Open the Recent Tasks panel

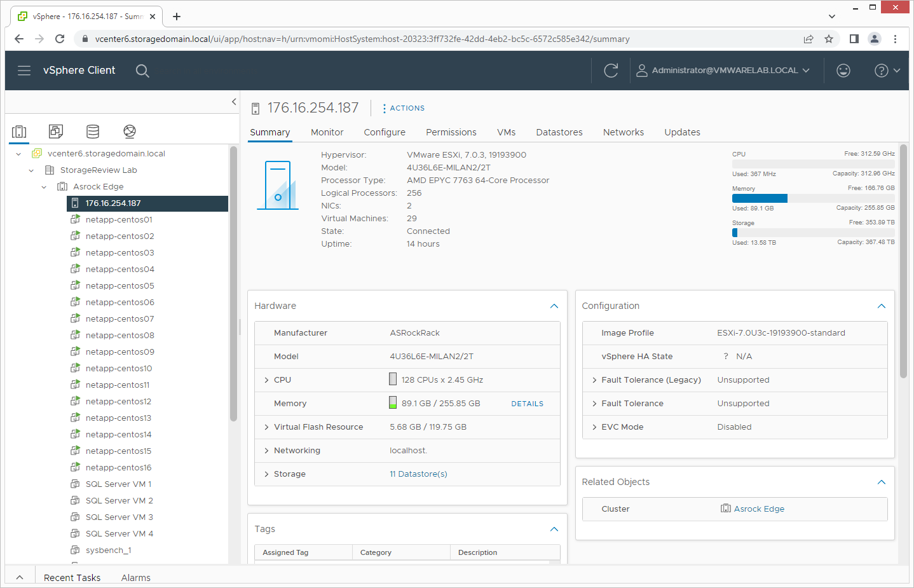click(72, 578)
